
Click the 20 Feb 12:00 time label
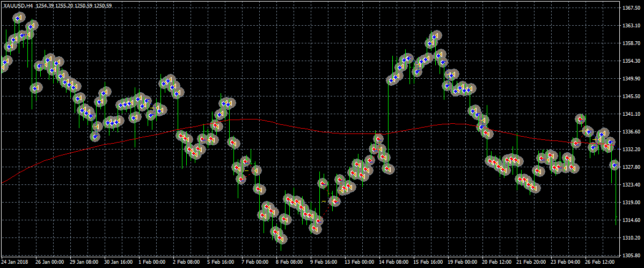coord(496,263)
